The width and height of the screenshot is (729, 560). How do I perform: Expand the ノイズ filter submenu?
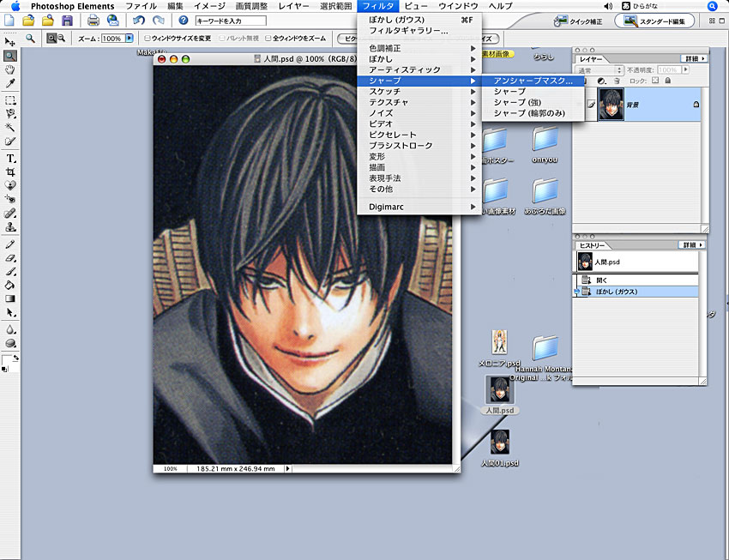(420, 113)
